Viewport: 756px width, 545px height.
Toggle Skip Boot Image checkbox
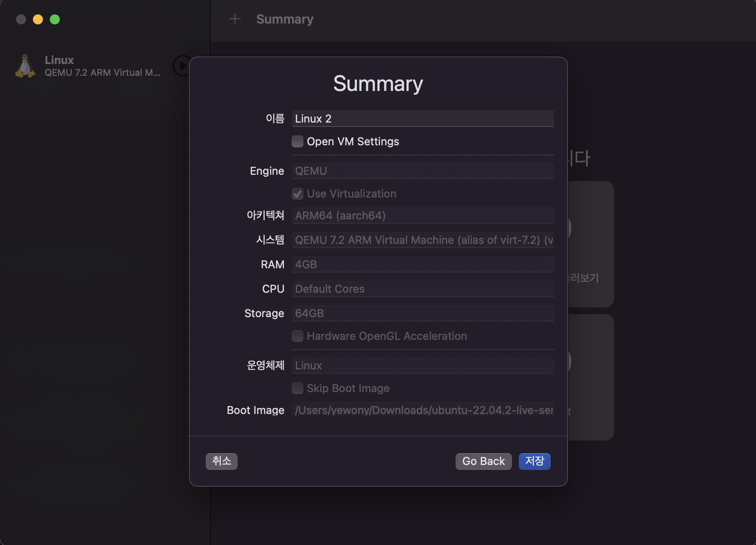(x=298, y=388)
